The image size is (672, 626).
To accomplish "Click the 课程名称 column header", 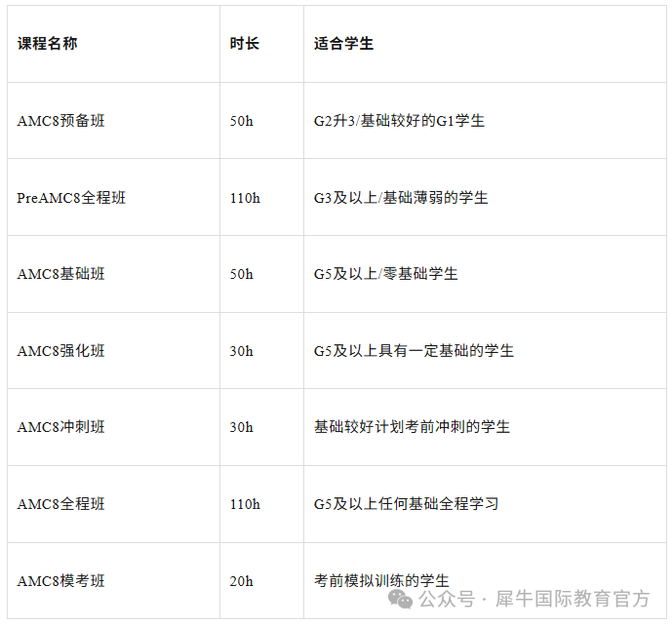I will 47,43.
